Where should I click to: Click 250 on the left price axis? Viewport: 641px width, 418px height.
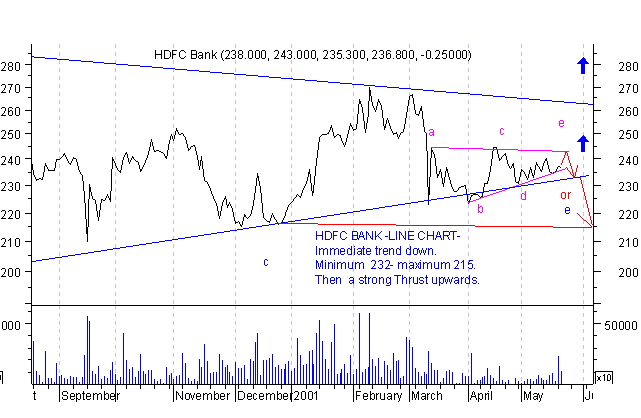(x=11, y=135)
